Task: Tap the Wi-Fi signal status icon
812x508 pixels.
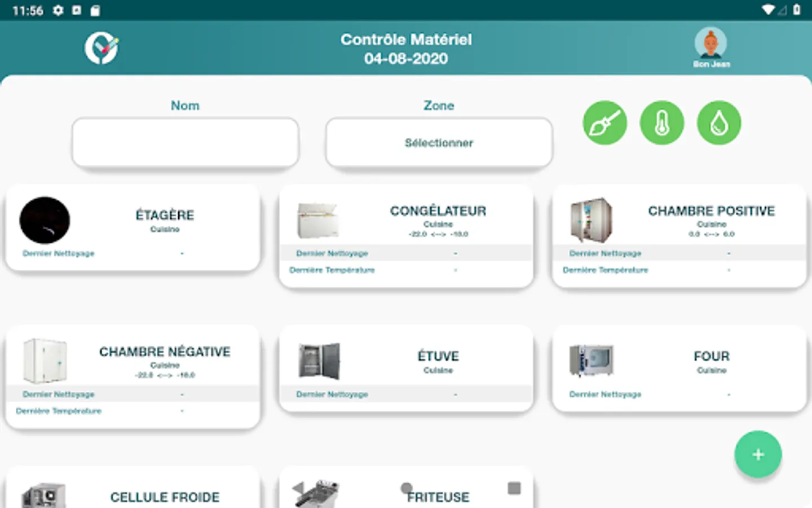Action: click(x=768, y=10)
